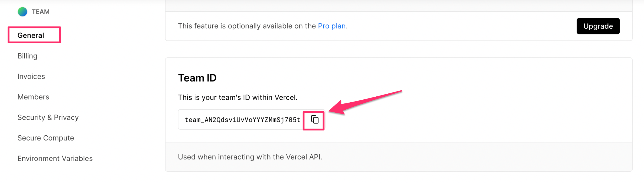
Task: Click the green-blue team avatar icon
Action: (22, 12)
